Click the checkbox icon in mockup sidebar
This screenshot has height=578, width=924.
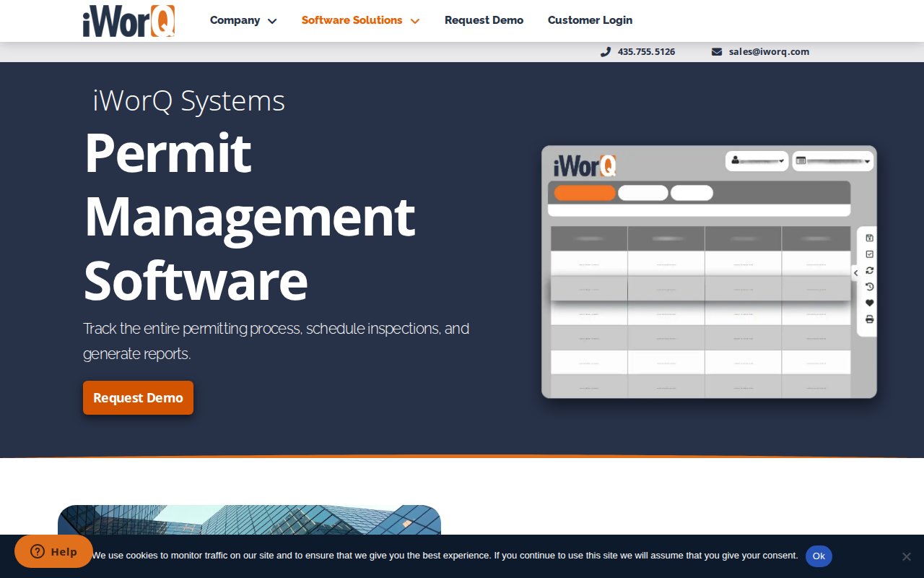point(869,254)
